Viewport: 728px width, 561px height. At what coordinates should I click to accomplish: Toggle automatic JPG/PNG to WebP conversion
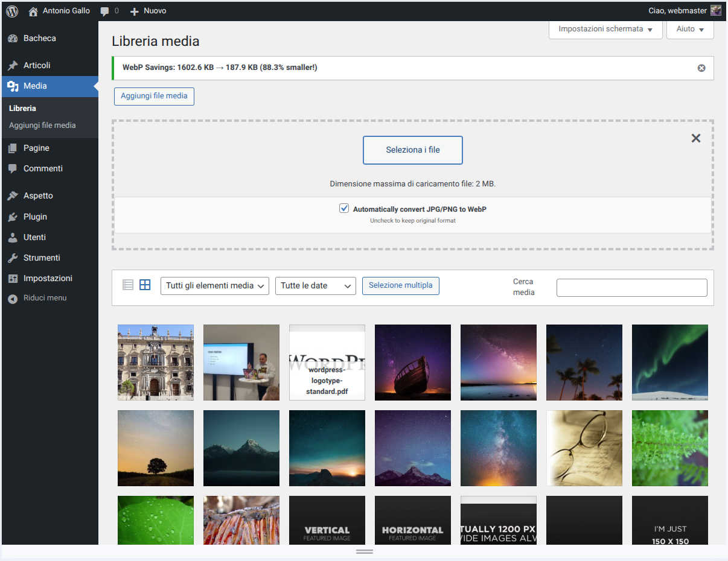point(344,208)
